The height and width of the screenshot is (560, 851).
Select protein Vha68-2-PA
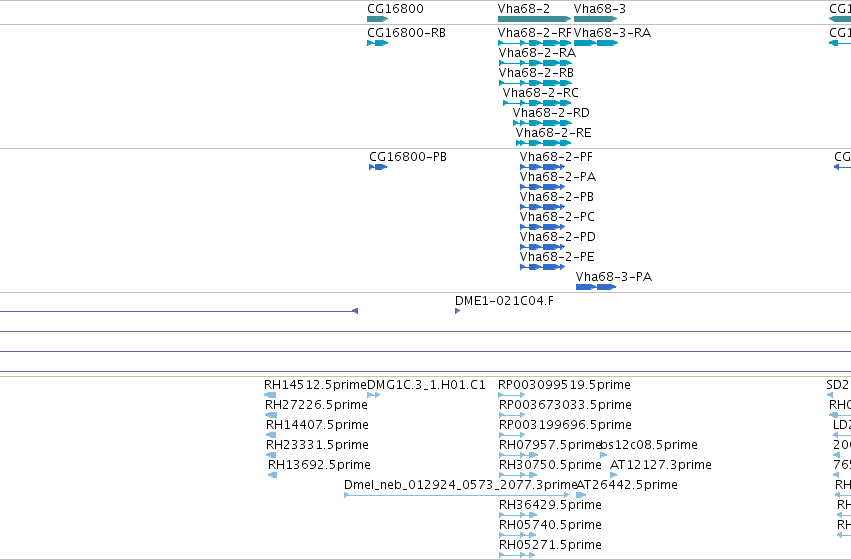click(x=542, y=187)
